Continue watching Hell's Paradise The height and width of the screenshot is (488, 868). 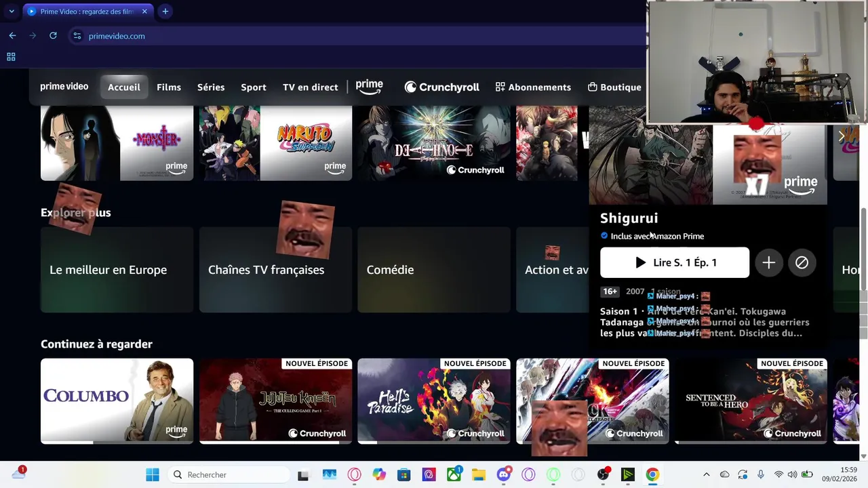434,401
